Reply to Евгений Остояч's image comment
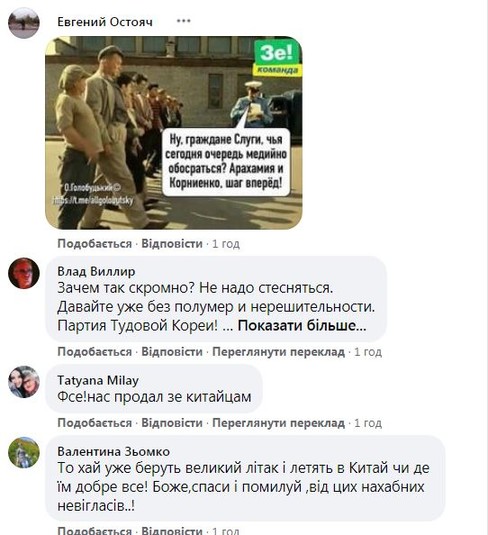The width and height of the screenshot is (488, 535). click(172, 244)
